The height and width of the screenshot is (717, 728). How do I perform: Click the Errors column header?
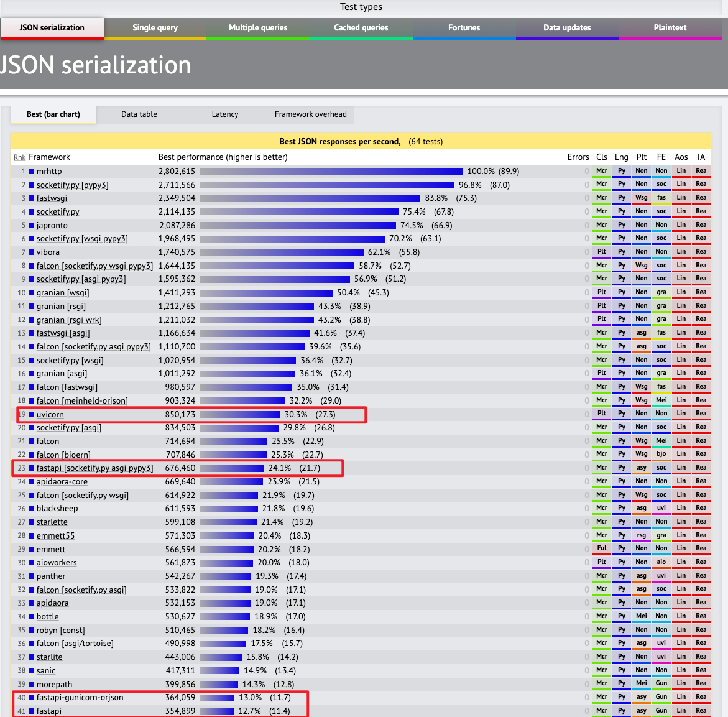point(578,157)
